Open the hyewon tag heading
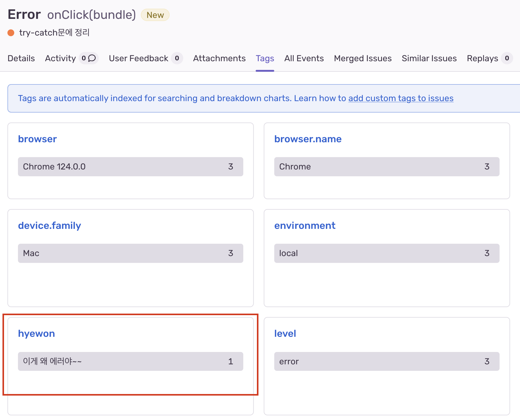This screenshot has width=520, height=420. tap(37, 333)
